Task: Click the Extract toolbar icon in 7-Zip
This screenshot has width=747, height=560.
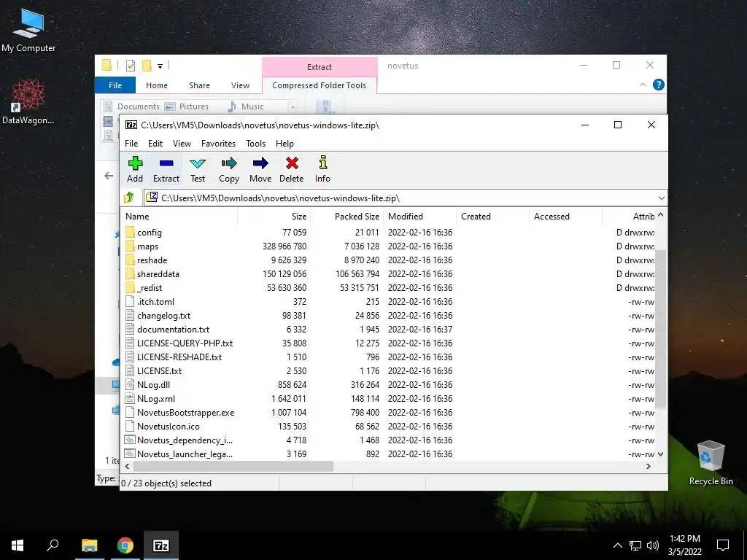Action: [166, 169]
